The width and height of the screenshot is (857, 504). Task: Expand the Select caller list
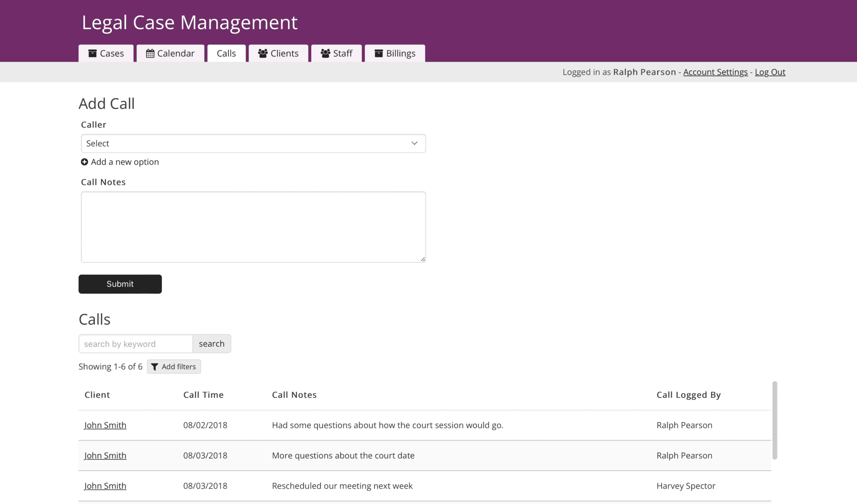[x=253, y=143]
